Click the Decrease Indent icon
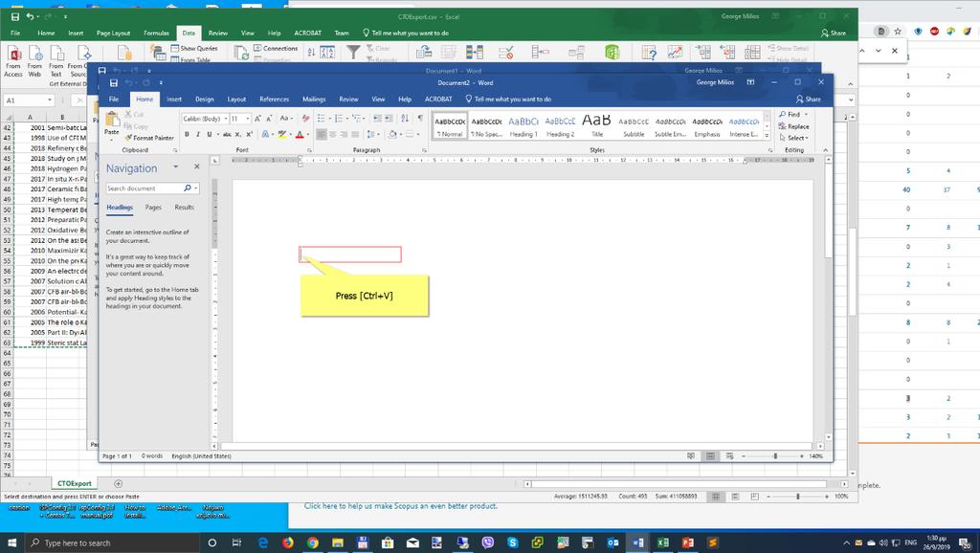This screenshot has width=980, height=553. coord(377,118)
